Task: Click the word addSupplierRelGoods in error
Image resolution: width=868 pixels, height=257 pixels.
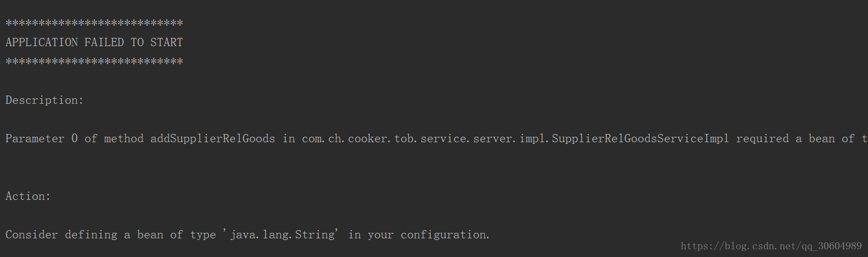Action: 213,138
